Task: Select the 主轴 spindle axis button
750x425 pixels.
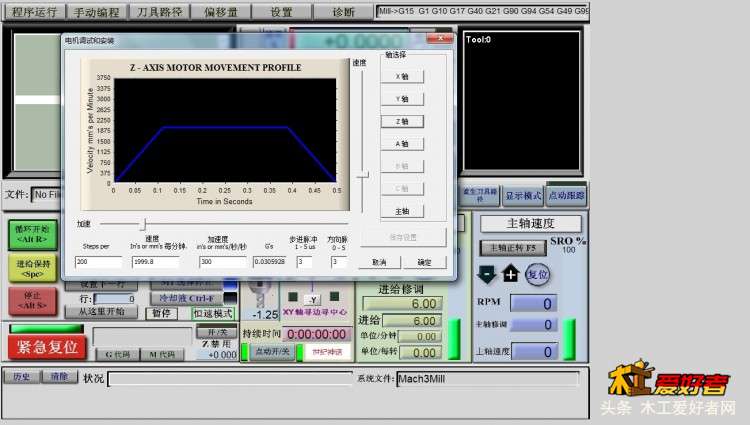Action: [402, 211]
